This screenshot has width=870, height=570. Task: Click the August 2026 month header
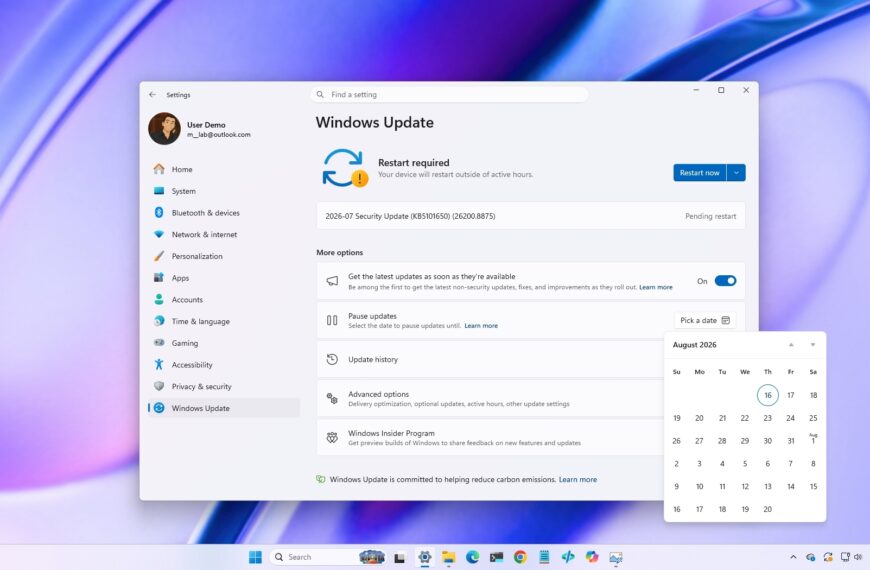pyautogui.click(x=694, y=345)
